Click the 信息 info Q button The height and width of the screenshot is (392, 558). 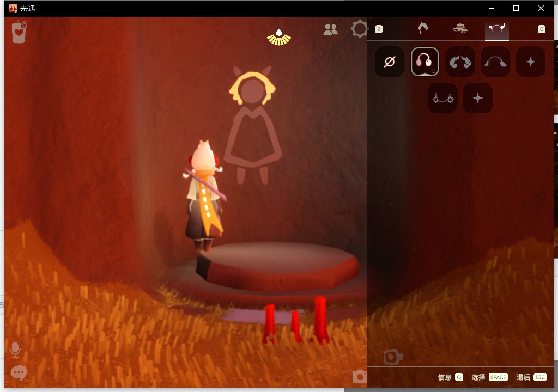(451, 377)
